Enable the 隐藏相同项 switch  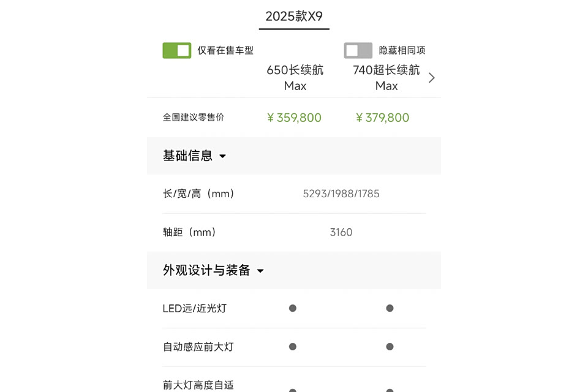(358, 50)
